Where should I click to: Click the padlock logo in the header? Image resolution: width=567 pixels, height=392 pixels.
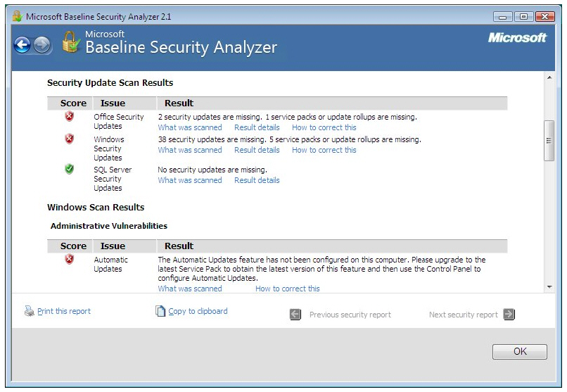click(71, 42)
